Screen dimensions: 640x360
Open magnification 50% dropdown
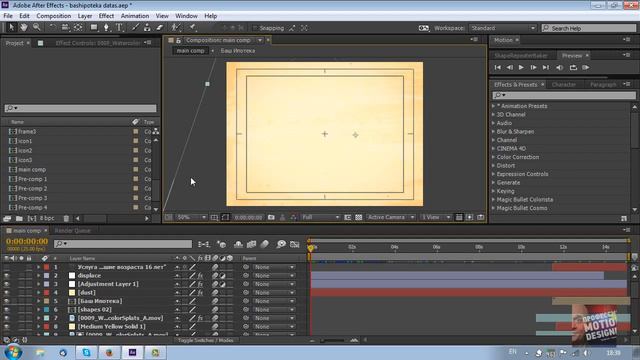pyautogui.click(x=191, y=217)
